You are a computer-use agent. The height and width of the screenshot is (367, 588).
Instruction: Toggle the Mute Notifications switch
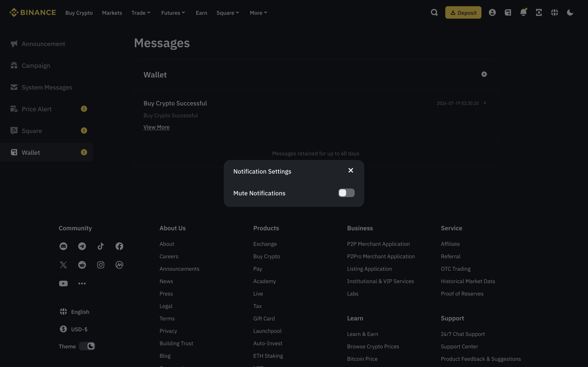coord(346,193)
